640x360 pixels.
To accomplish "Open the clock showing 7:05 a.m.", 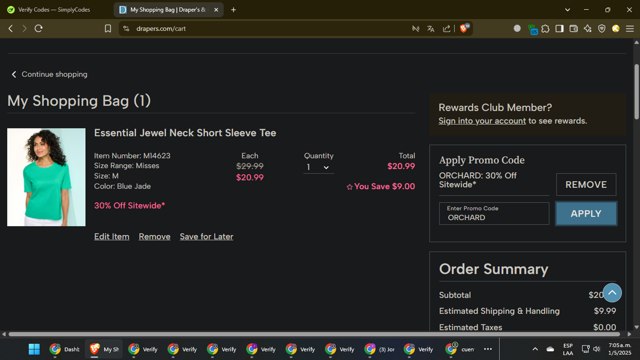I will click(x=620, y=349).
